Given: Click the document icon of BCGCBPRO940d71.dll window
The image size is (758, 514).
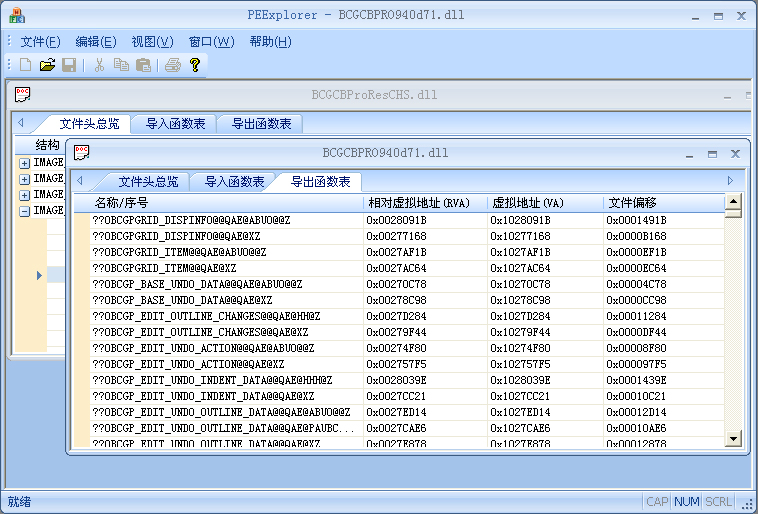Looking at the screenshot, I should pyautogui.click(x=81, y=152).
